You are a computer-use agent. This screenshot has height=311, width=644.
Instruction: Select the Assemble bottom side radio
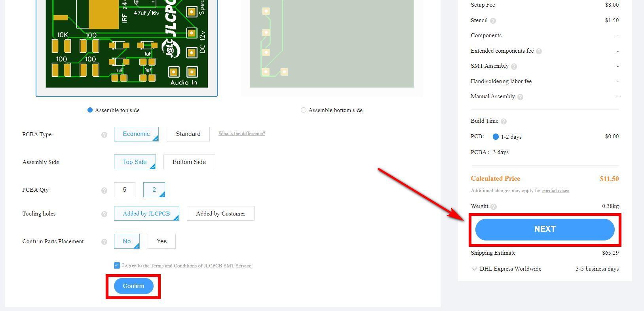[304, 110]
